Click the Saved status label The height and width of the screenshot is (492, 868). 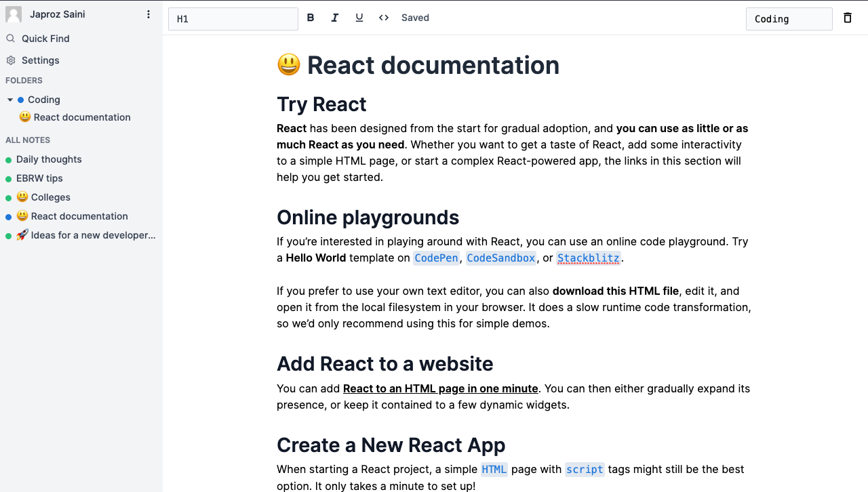[x=415, y=18]
